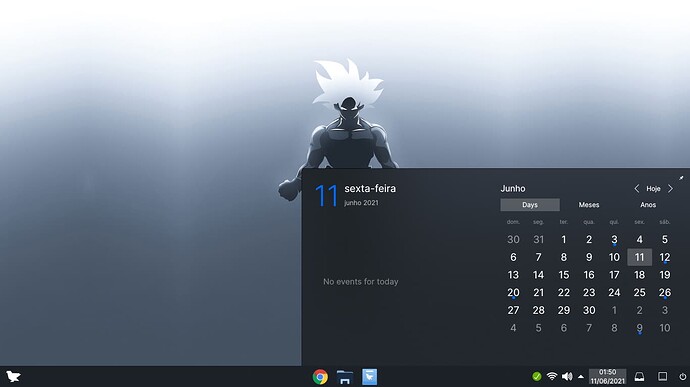Screen dimensions: 690x387
Task: Select June 18 in the calendar
Action: [639, 275]
